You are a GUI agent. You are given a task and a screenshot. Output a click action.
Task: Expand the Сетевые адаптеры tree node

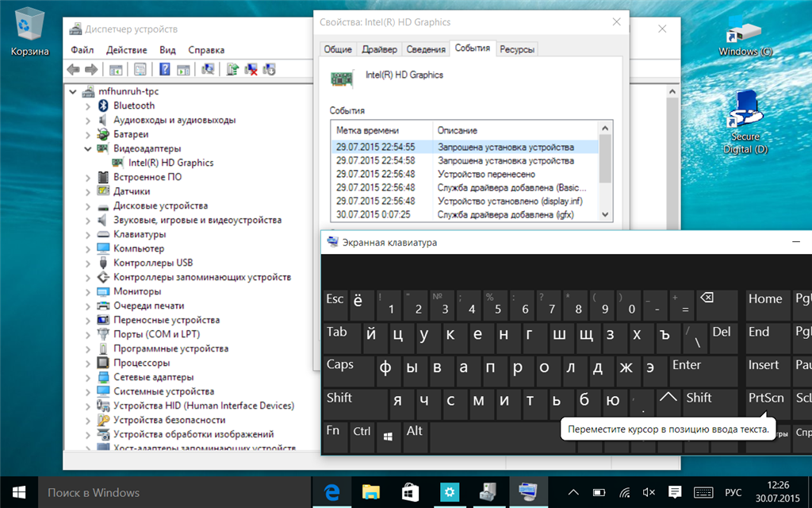tap(87, 377)
